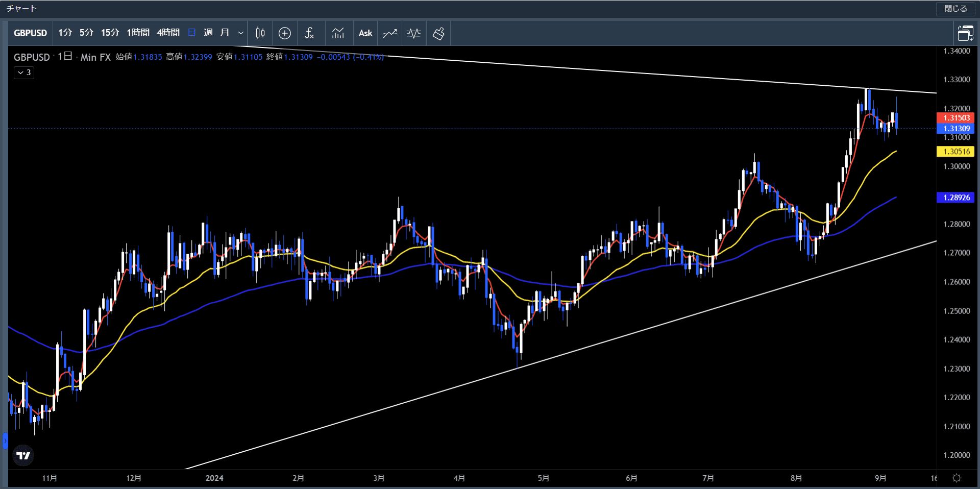Screen dimensions: 980x489
Task: Select the 5分 timeframe
Action: pos(86,33)
